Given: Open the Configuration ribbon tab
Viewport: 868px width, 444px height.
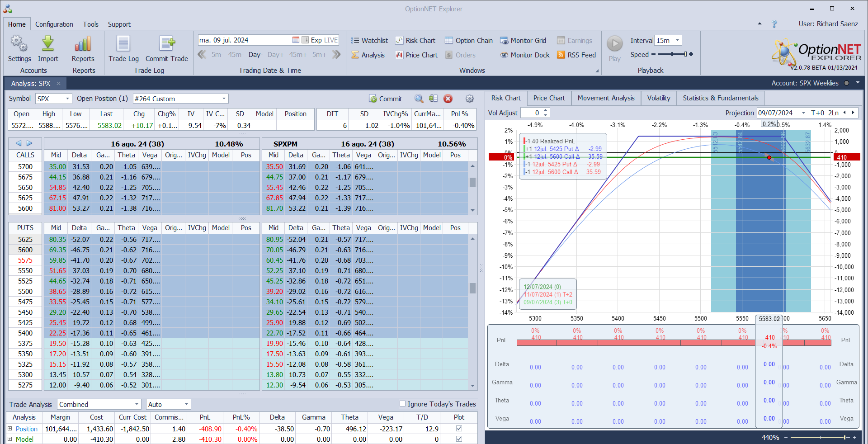Looking at the screenshot, I should [54, 24].
